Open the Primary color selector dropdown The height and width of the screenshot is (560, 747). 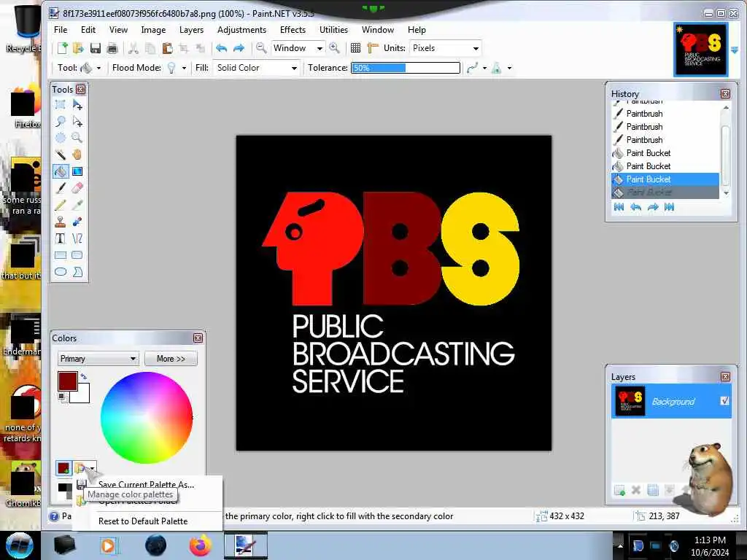pos(98,359)
